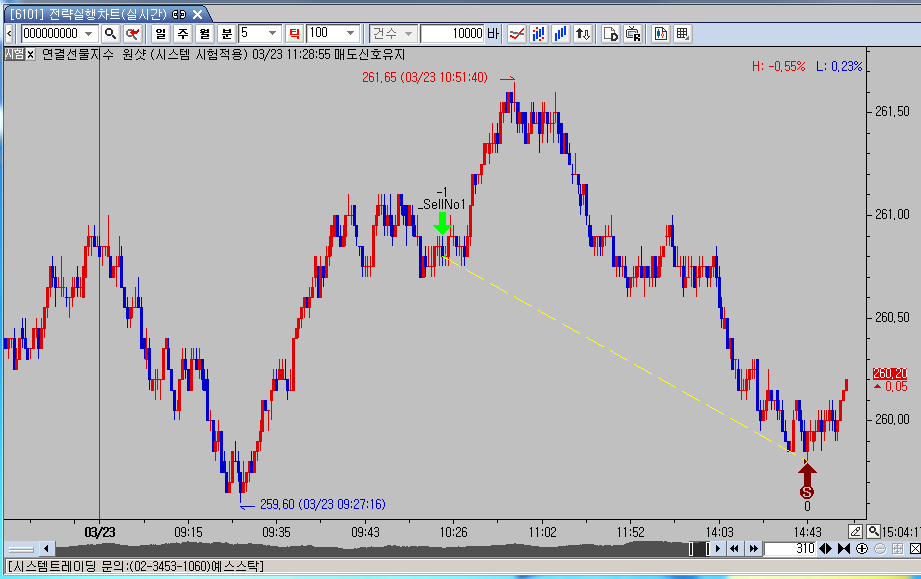Close the 시험 strategy label with its x
The height and width of the screenshot is (579, 921).
click(x=30, y=55)
